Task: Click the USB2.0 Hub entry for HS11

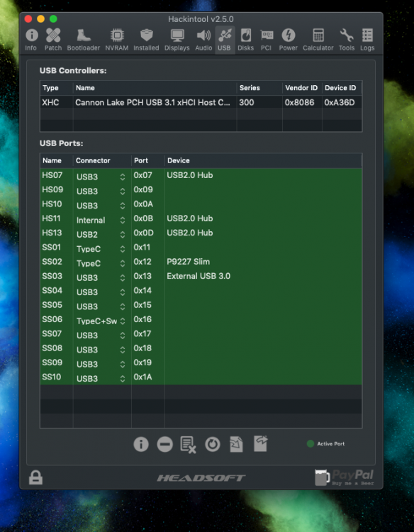Action: pyautogui.click(x=190, y=218)
